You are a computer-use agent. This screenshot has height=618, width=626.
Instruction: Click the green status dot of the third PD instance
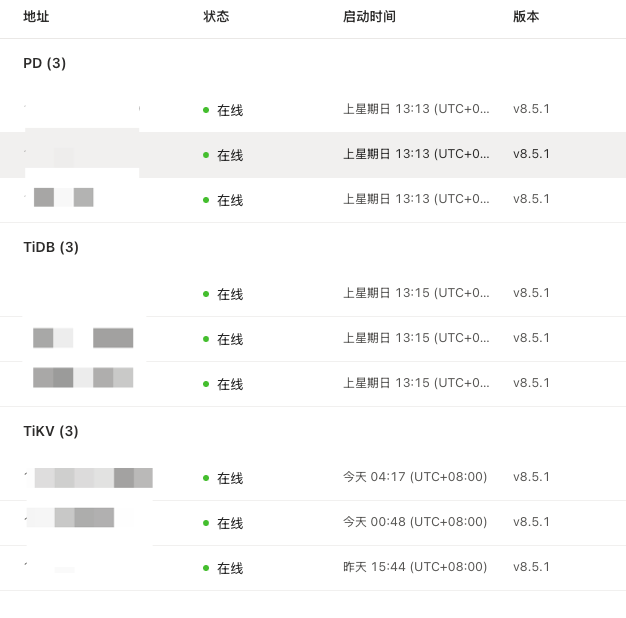(206, 200)
